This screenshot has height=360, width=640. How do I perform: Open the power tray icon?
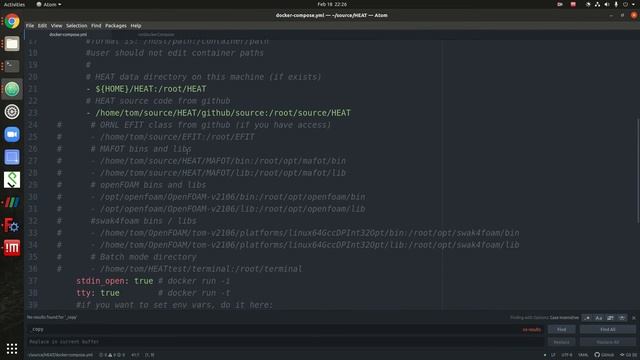(625, 4)
